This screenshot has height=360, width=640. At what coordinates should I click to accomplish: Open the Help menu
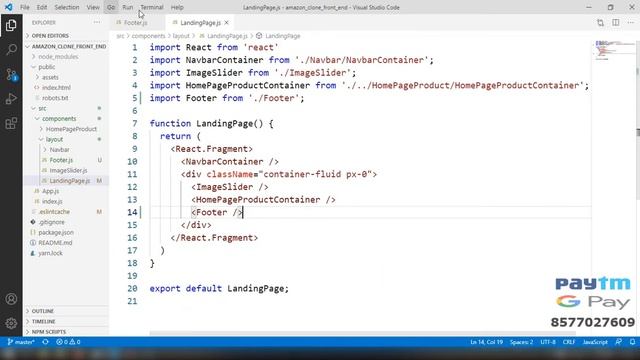point(177,7)
